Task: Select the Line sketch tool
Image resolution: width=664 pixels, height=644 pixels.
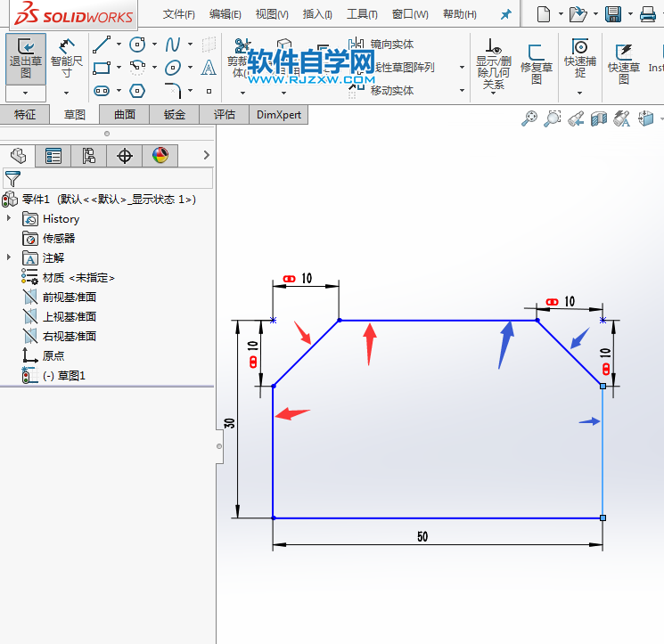Action: tap(102, 45)
